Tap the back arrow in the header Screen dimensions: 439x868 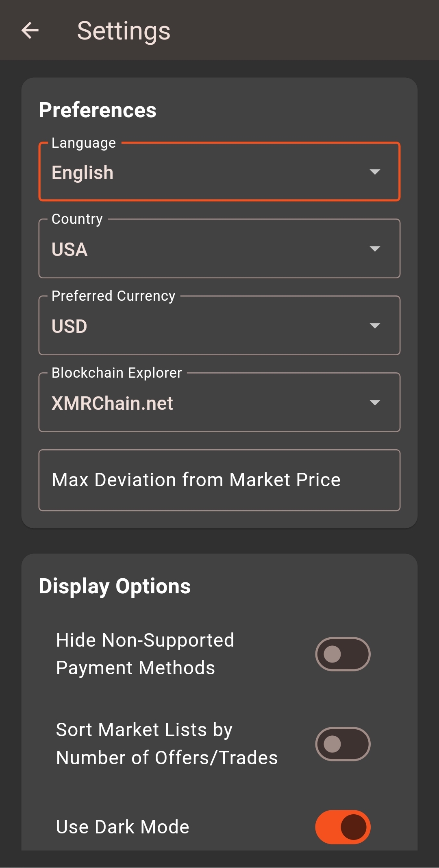click(x=30, y=31)
